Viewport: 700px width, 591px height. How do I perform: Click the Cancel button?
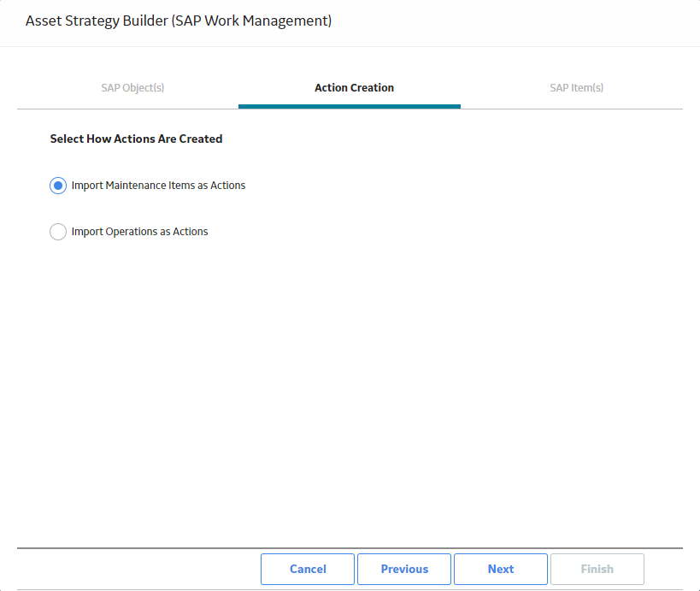tap(308, 569)
